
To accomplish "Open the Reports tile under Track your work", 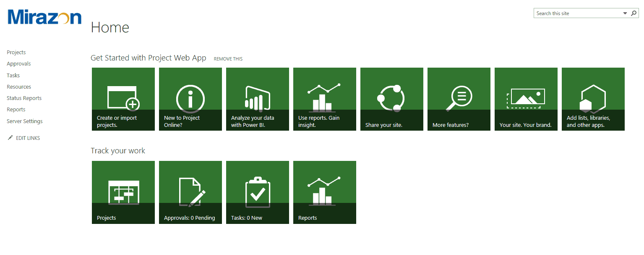I will click(x=325, y=192).
